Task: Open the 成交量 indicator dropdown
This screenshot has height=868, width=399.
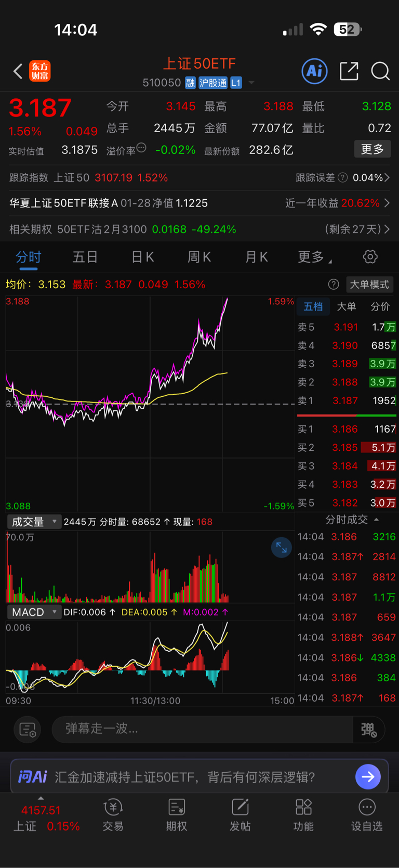Action: [34, 522]
